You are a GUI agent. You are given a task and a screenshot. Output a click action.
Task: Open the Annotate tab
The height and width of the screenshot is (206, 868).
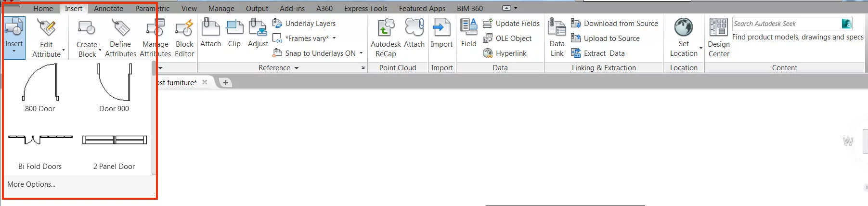[x=108, y=8]
